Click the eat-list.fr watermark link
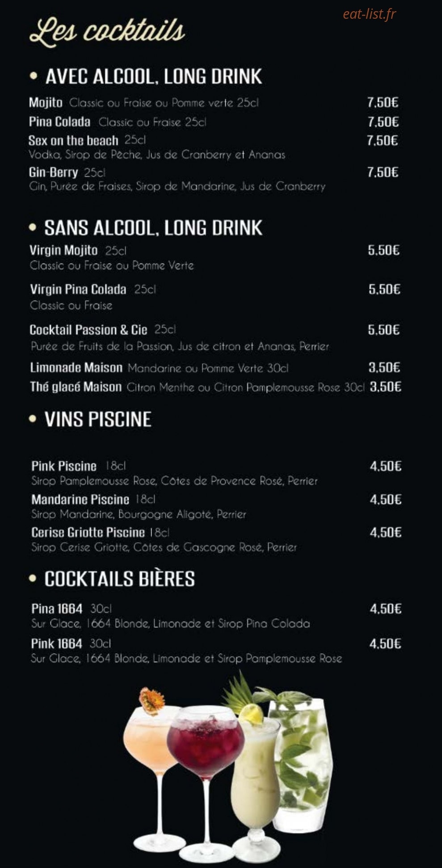Screen dimensions: 442x868 [369, 14]
